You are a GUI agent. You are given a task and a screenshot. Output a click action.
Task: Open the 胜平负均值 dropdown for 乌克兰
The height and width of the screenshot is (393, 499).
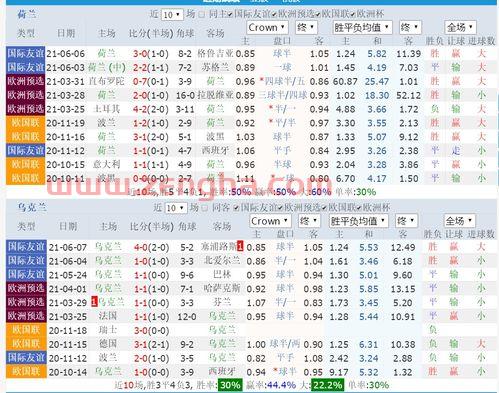click(x=358, y=221)
